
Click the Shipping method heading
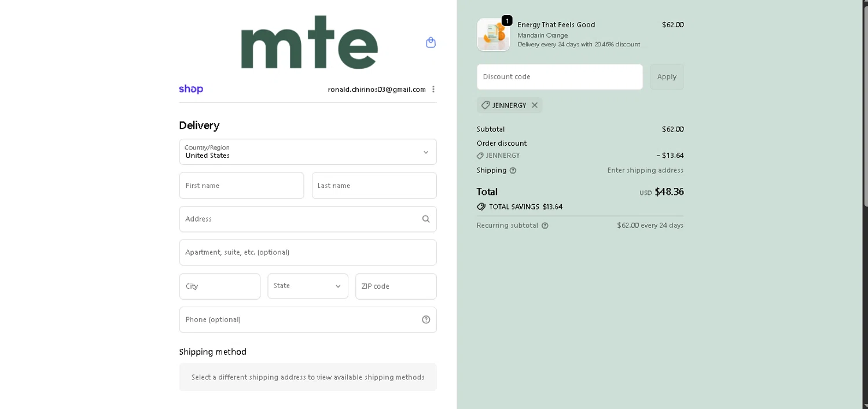coord(212,352)
